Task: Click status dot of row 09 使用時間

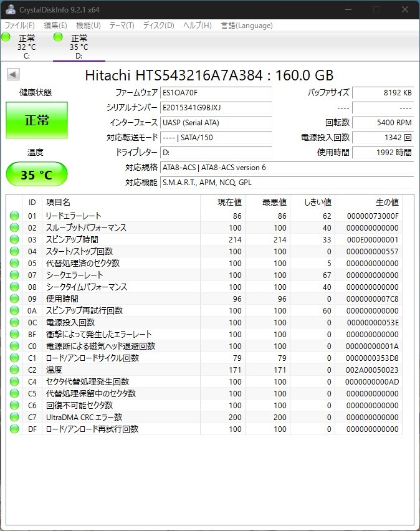Action: click(x=14, y=299)
